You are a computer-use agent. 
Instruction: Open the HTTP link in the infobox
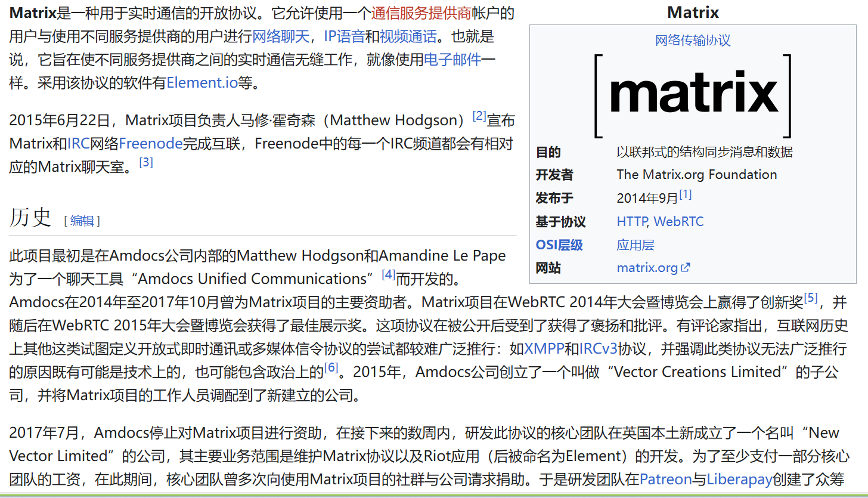(631, 221)
